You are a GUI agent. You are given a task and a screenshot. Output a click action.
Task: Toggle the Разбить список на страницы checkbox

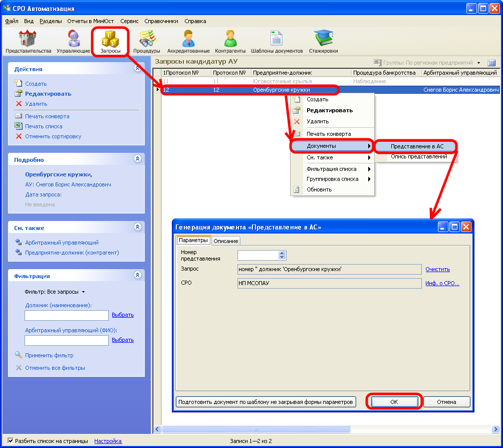[11, 441]
